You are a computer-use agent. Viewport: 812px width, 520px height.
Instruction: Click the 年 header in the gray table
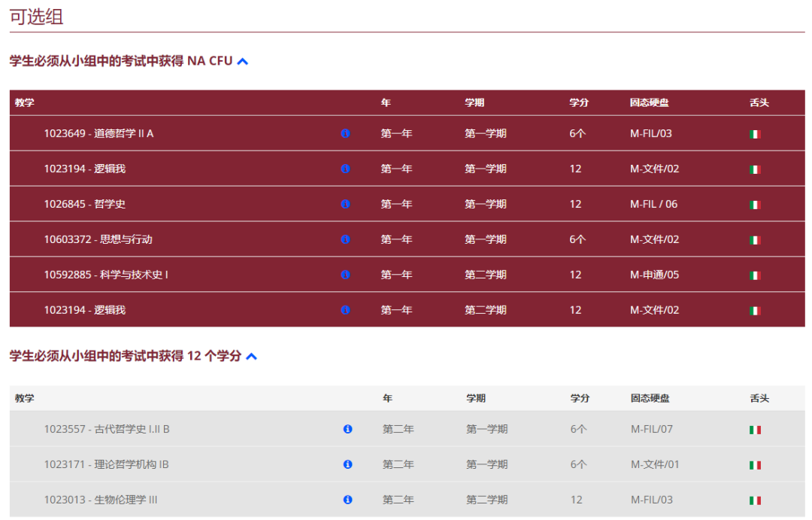(x=387, y=398)
